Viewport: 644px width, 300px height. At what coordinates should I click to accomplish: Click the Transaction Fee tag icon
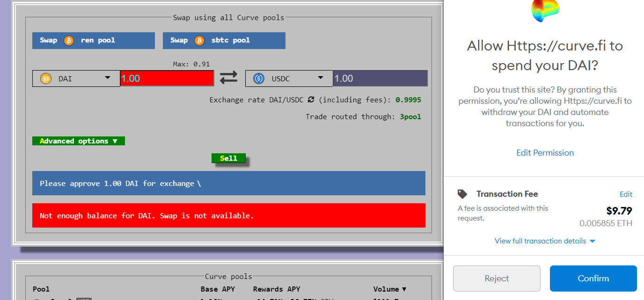(x=462, y=194)
